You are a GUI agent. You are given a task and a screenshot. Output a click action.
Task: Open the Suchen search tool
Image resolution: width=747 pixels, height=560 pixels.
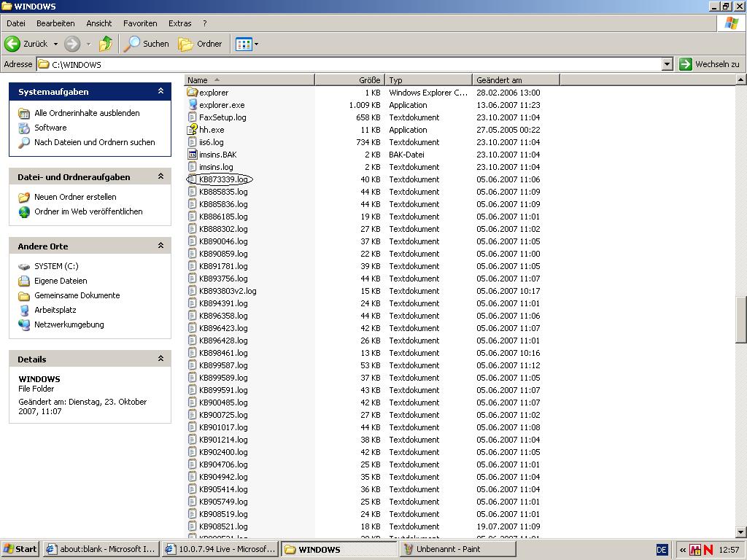pyautogui.click(x=146, y=44)
